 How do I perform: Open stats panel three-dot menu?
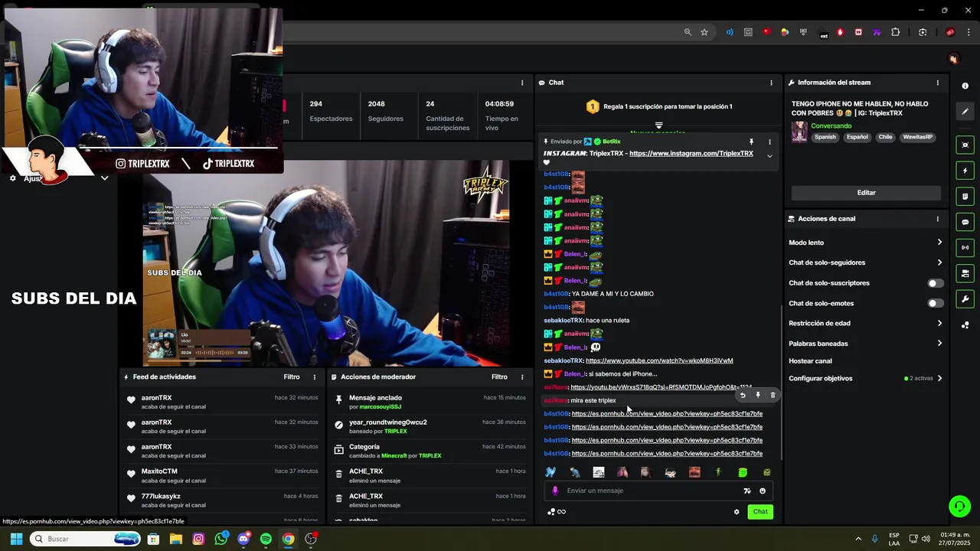522,83
